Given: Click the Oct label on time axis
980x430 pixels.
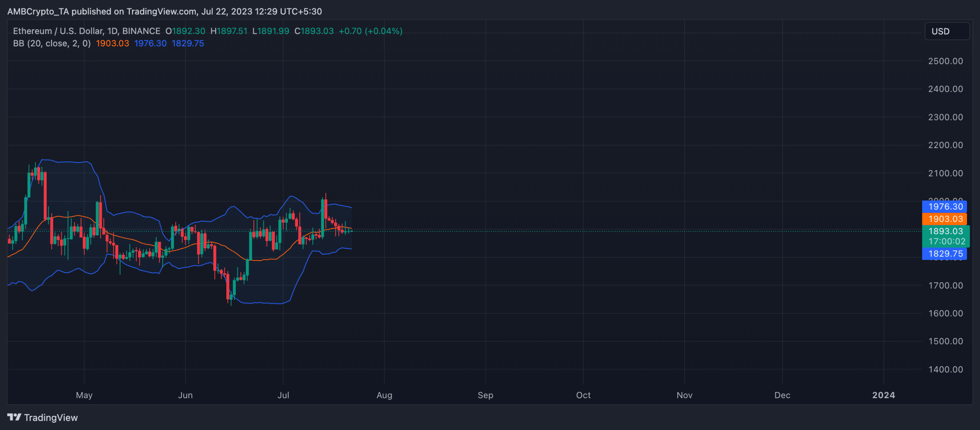Looking at the screenshot, I should coord(583,395).
